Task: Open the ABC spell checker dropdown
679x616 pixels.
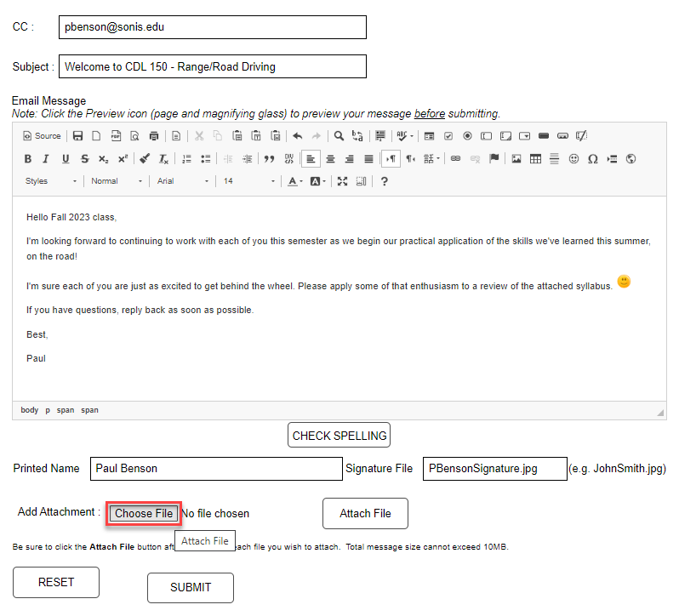Action: (405, 136)
